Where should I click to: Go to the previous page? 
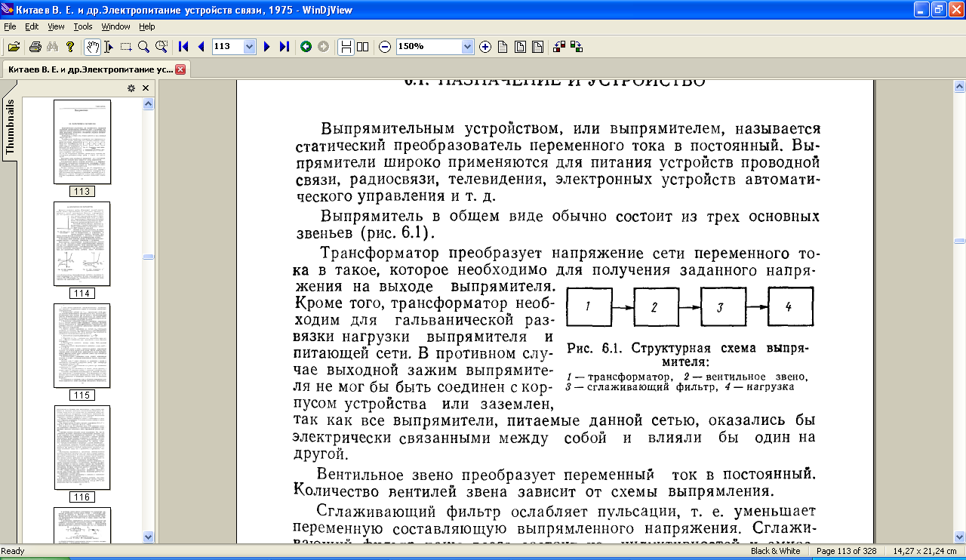click(201, 47)
